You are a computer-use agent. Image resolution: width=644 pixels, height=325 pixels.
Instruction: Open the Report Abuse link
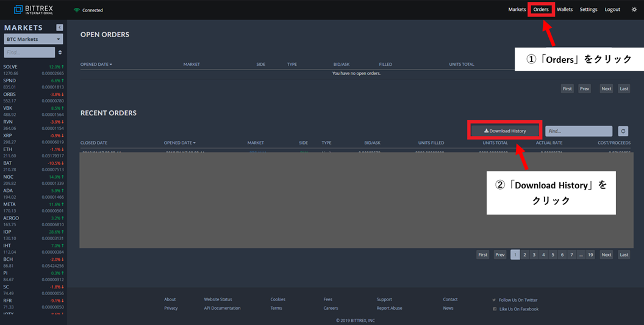389,308
